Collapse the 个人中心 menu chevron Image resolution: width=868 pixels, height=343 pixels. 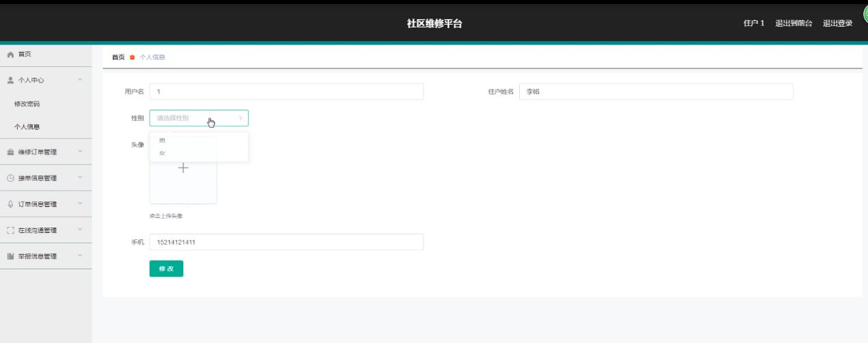coord(80,80)
